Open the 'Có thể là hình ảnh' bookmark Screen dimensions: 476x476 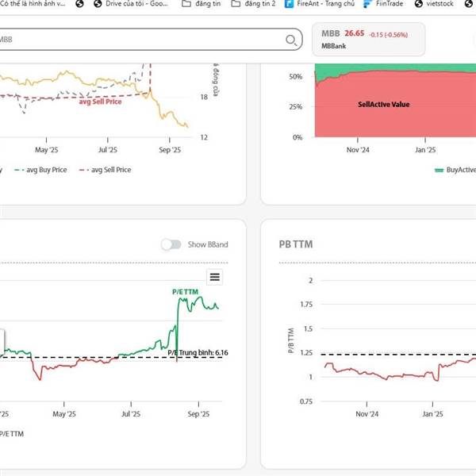33,4
